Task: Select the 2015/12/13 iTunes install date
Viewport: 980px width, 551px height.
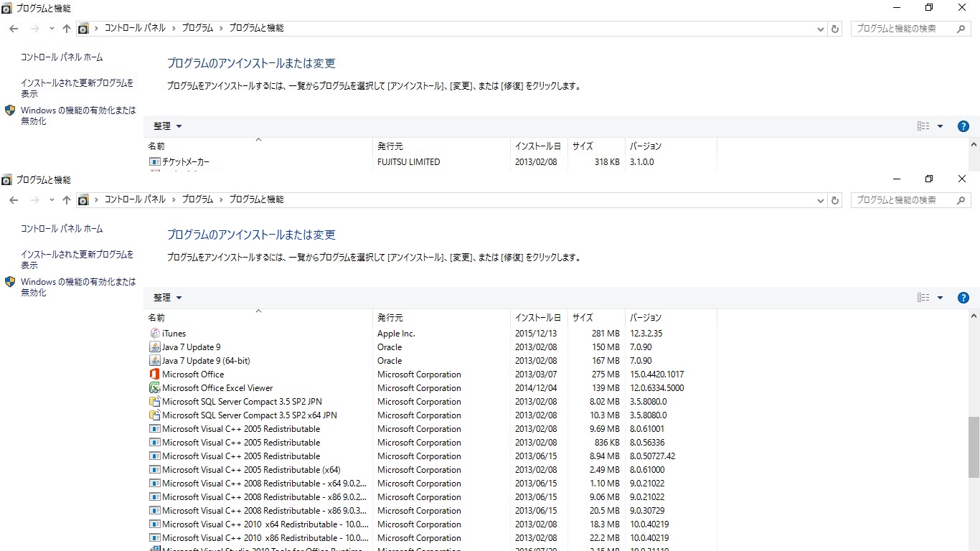Action: click(x=536, y=334)
